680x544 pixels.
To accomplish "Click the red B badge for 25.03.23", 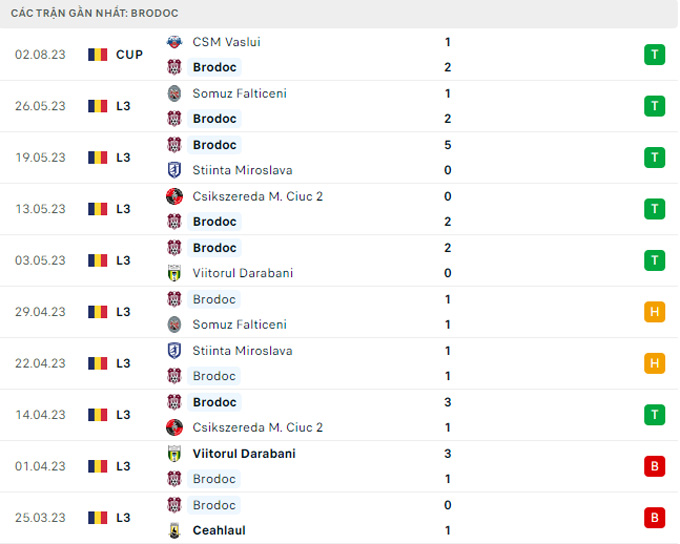I will coord(655,518).
